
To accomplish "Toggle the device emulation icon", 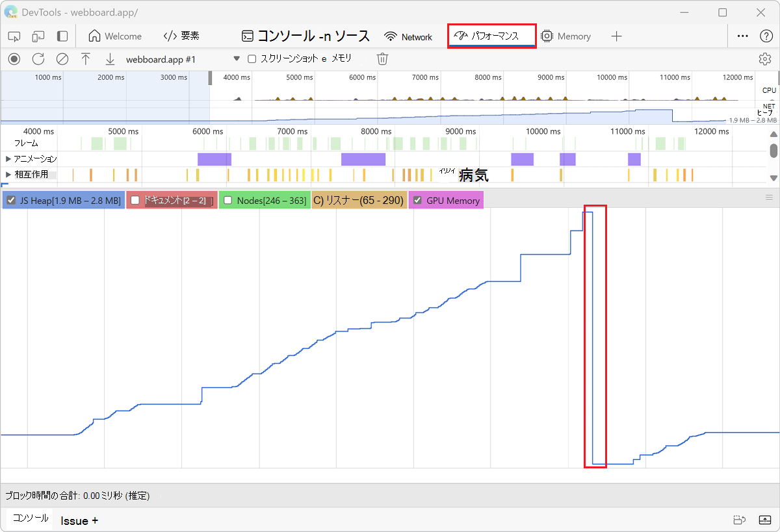I will [x=38, y=36].
